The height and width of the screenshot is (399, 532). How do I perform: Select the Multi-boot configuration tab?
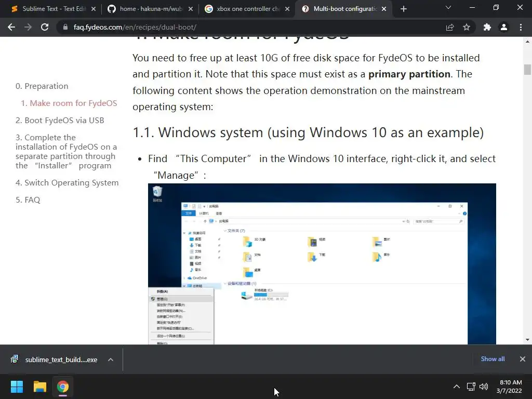tap(344, 9)
